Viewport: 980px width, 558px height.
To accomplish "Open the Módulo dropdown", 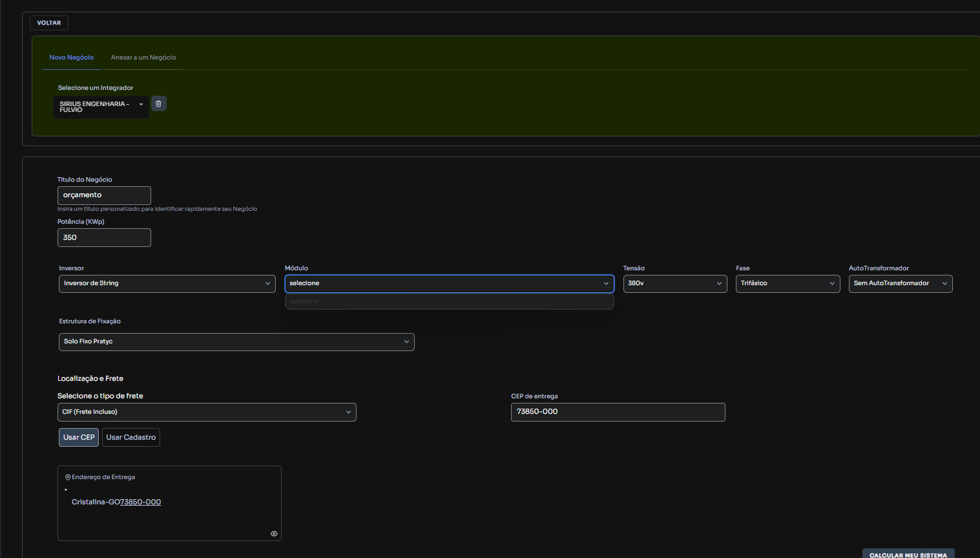I will 449,283.
